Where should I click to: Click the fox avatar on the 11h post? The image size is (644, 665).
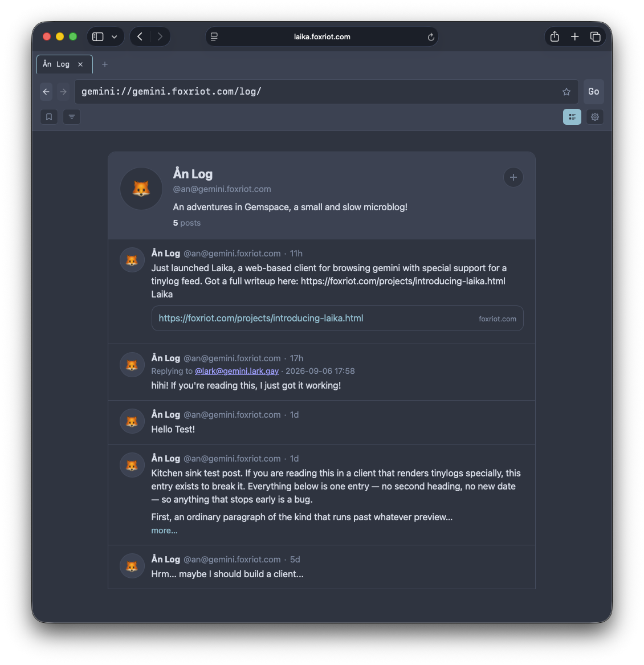pyautogui.click(x=132, y=260)
